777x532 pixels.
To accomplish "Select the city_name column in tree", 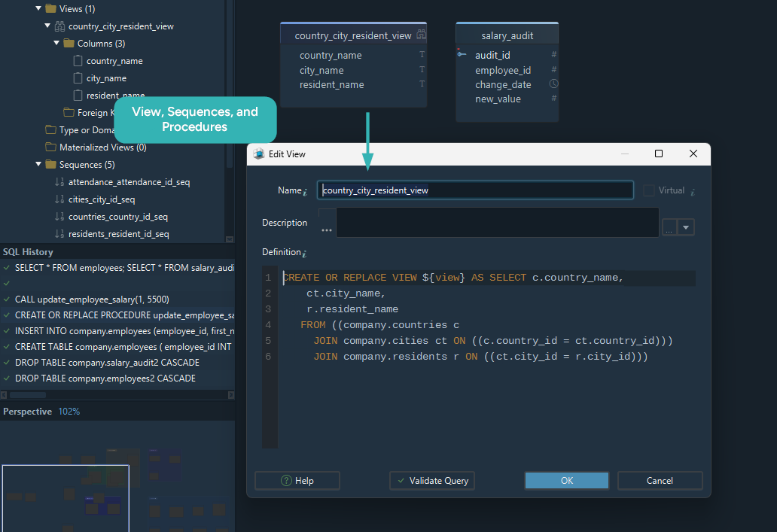I will tap(106, 78).
